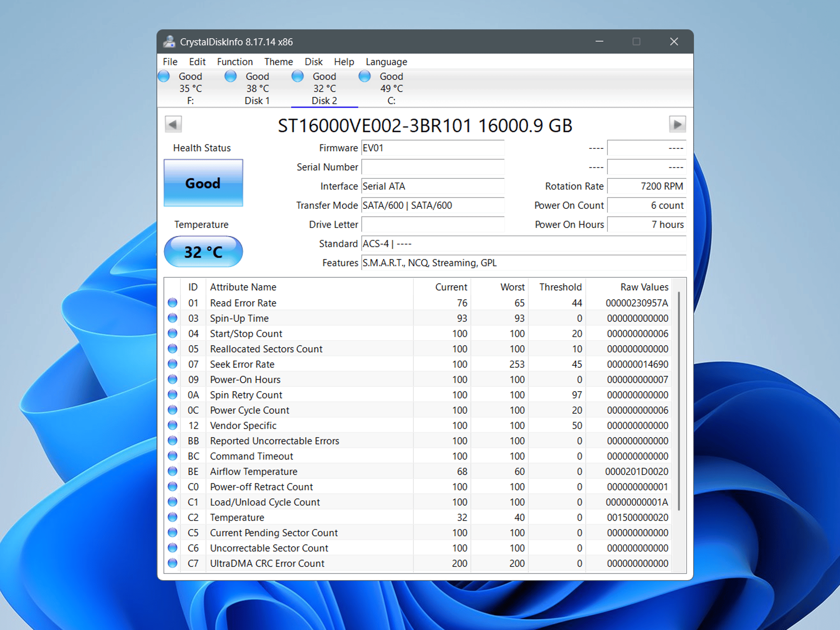Go to next disk with right arrow
This screenshot has width=840, height=630.
677,124
